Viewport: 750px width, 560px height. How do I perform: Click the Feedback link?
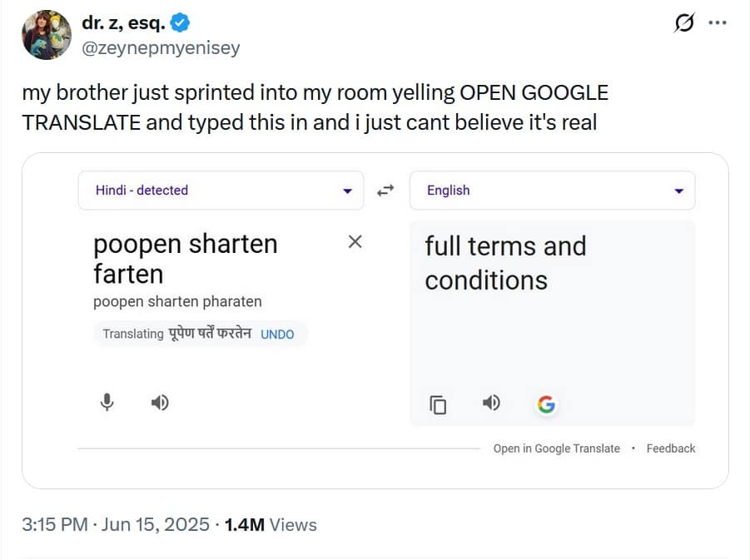coord(671,448)
